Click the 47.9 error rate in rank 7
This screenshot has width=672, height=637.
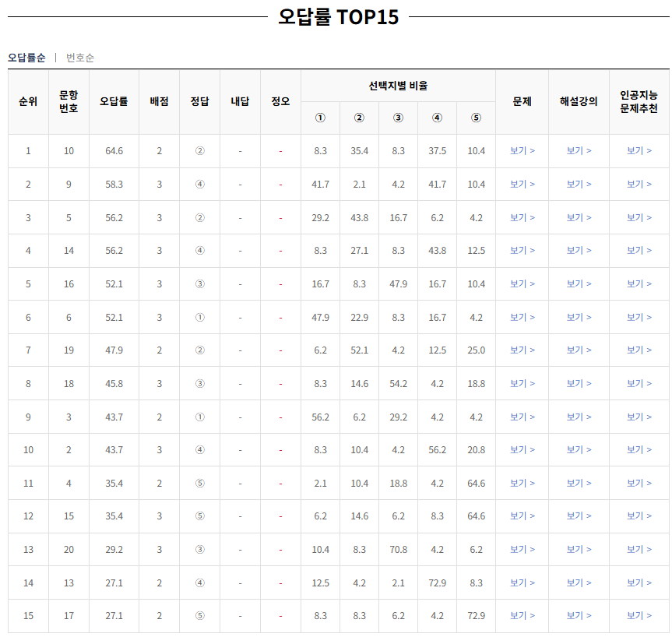(114, 350)
